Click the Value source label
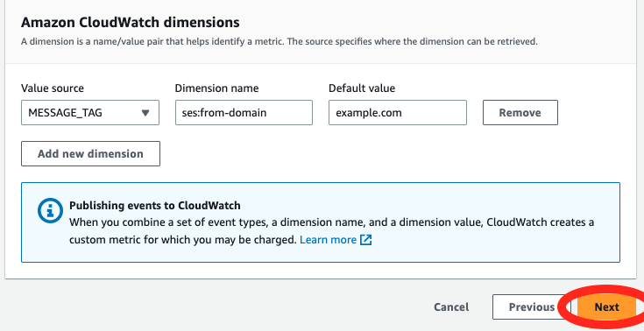The height and width of the screenshot is (331, 644). click(53, 88)
